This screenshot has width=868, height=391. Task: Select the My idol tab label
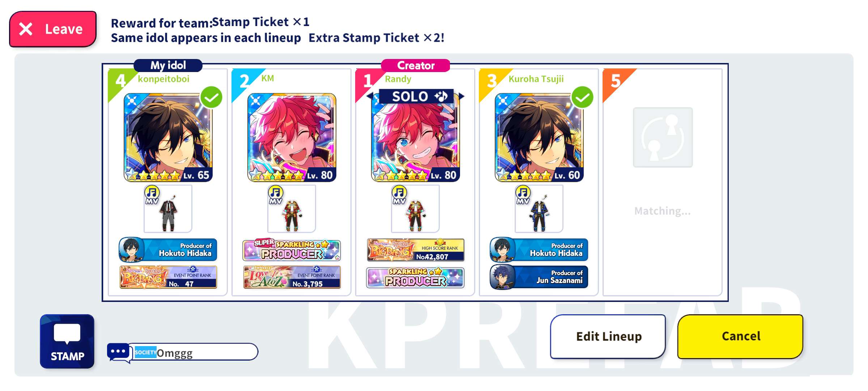tap(168, 66)
